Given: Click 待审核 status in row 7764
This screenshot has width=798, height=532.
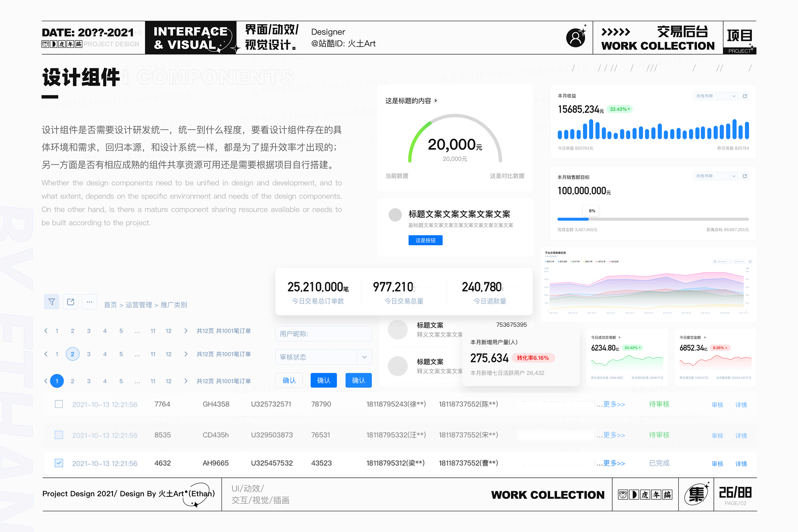Looking at the screenshot, I should click(659, 404).
